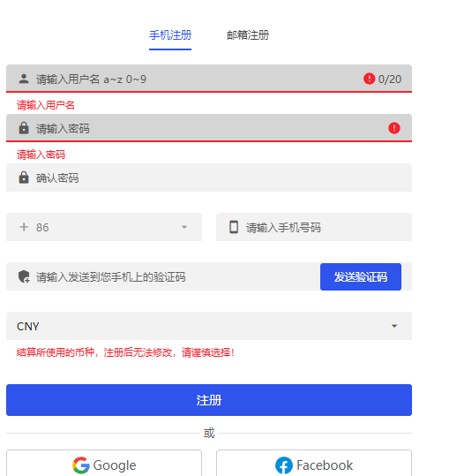This screenshot has height=476, width=472.
Task: Click the 发送验证码 button
Action: click(361, 277)
